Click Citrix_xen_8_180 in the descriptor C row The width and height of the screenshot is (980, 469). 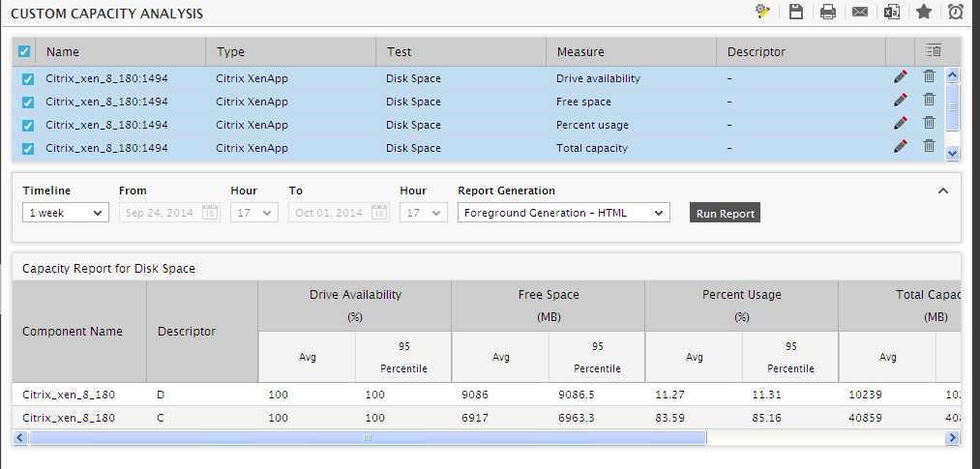pyautogui.click(x=69, y=418)
